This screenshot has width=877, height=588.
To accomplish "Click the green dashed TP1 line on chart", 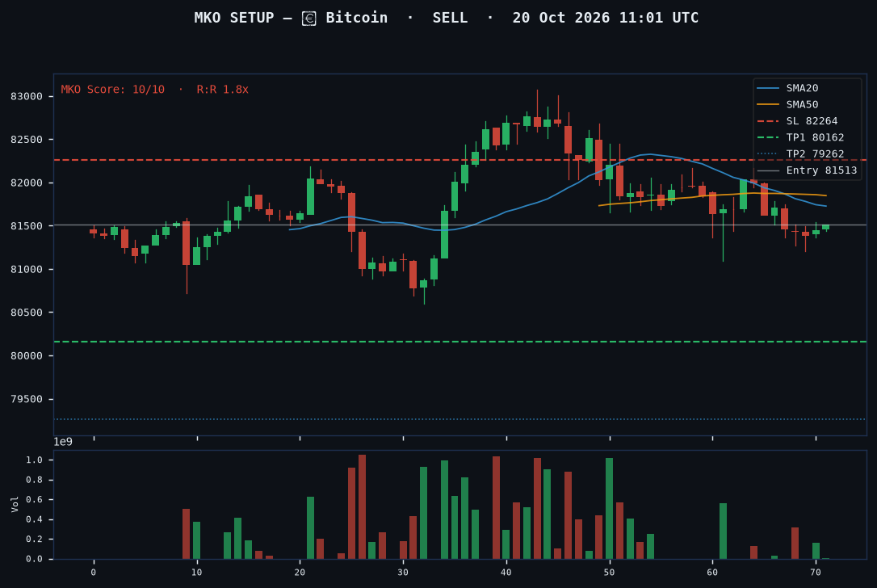I will click(459, 342).
